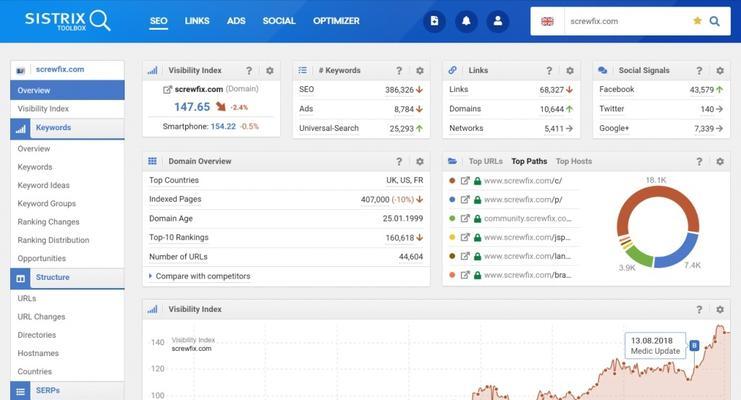Open Ranking Distribution in sidebar
741x400 pixels.
(53, 240)
